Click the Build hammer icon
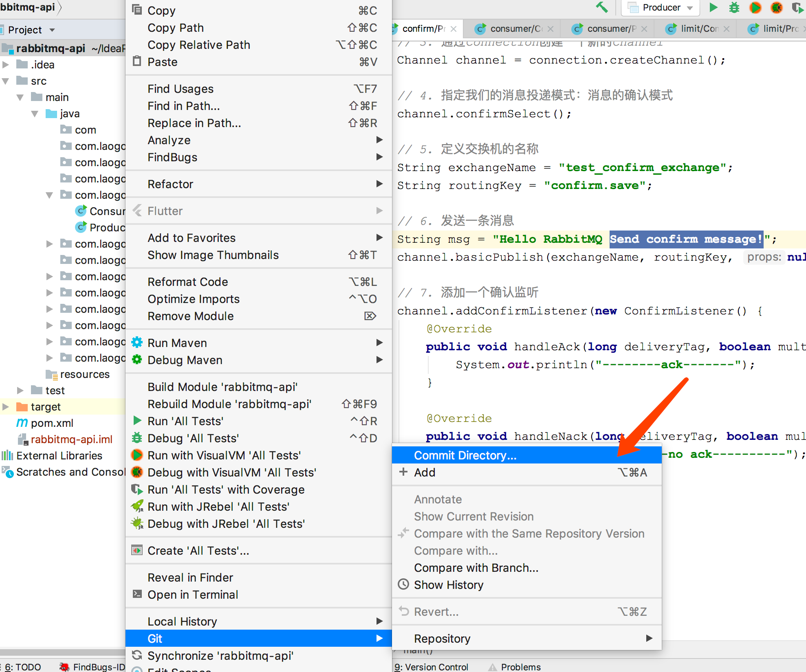 pyautogui.click(x=602, y=7)
